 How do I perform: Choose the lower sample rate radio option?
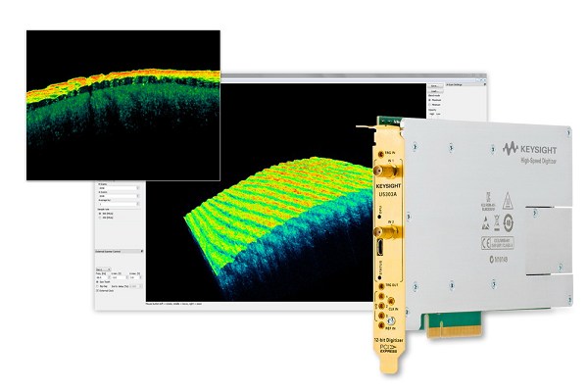[99, 218]
